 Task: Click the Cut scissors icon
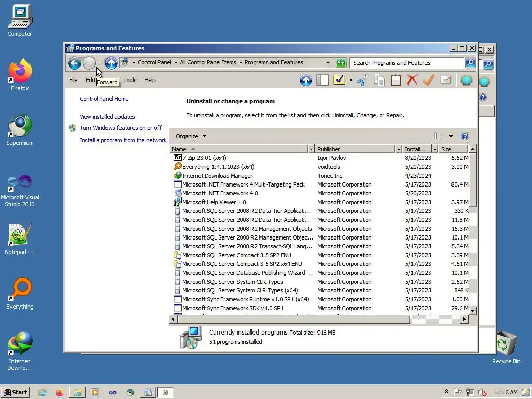(363, 80)
